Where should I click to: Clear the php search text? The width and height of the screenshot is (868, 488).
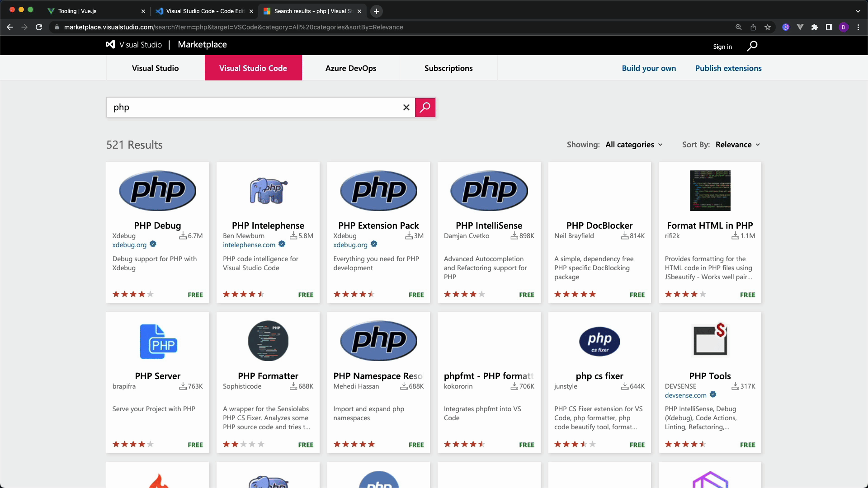(406, 108)
